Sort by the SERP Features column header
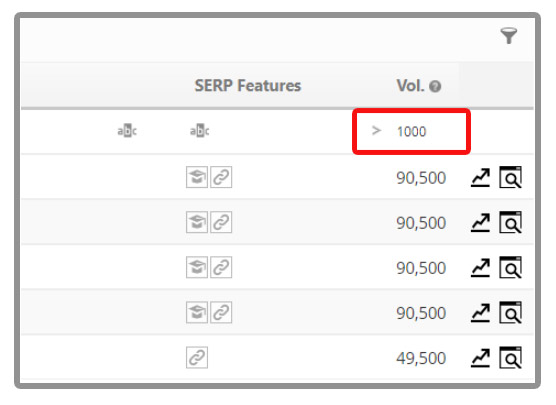This screenshot has width=556, height=405. click(248, 85)
